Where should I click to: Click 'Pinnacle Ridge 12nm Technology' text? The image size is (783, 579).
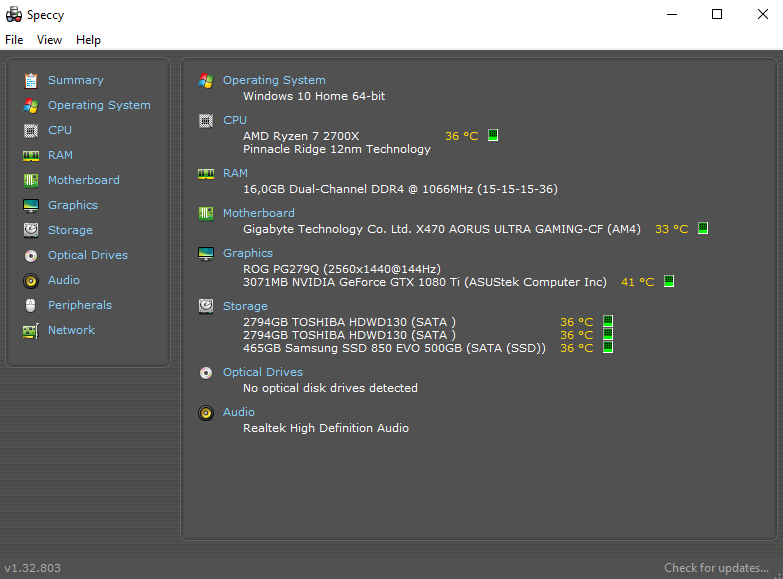coord(337,149)
